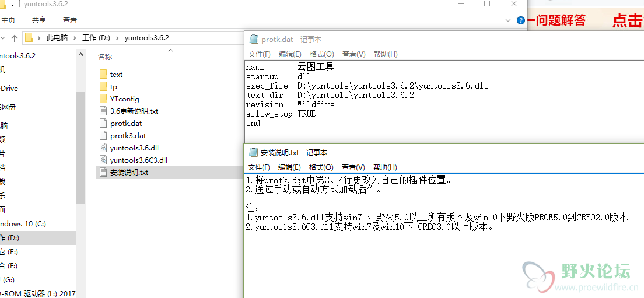Click 此电脑 in the address breadcrumb
This screenshot has width=644, height=298.
click(x=57, y=38)
